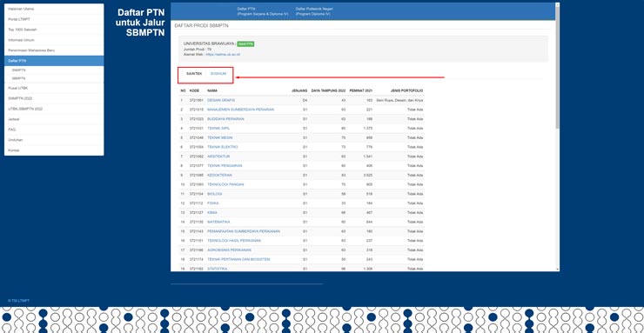Open DESAIN GRAFIS program link
Image resolution: width=644 pixels, height=333 pixels.
[221, 100]
